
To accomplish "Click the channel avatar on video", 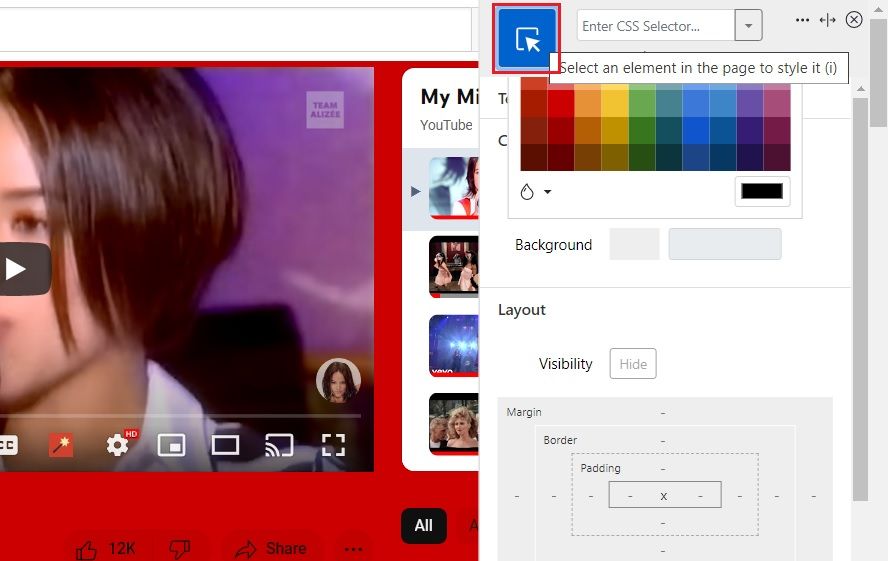I will click(338, 380).
